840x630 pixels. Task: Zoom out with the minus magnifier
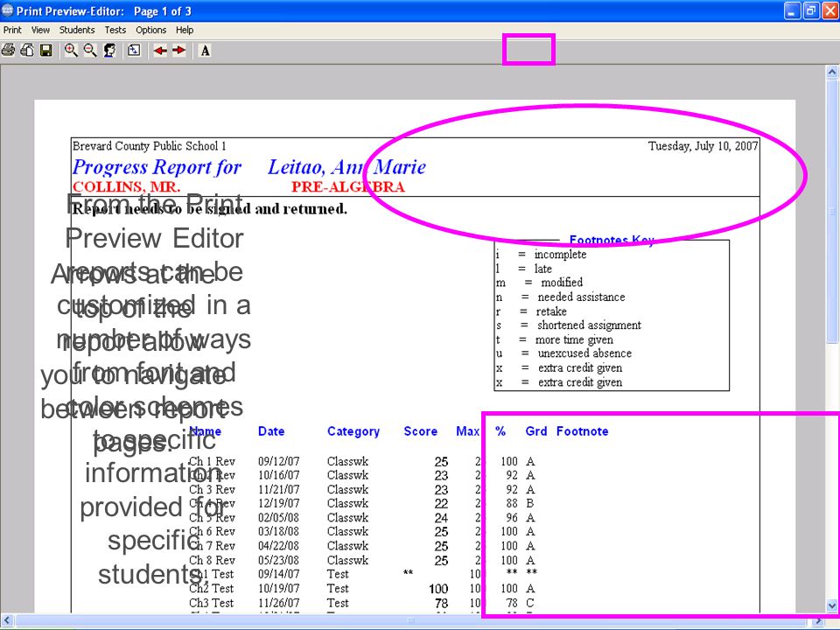pyautogui.click(x=90, y=51)
